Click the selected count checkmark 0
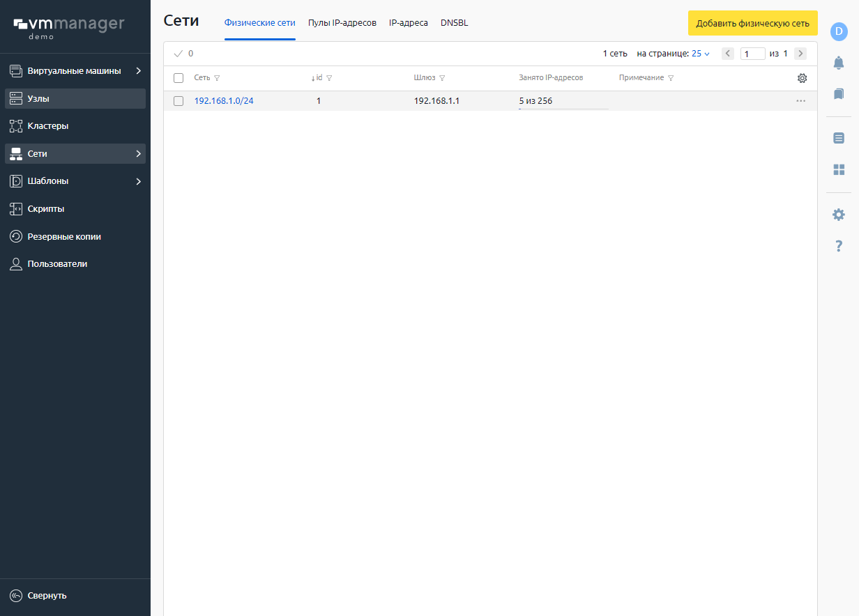Image resolution: width=859 pixels, height=616 pixels. [184, 54]
